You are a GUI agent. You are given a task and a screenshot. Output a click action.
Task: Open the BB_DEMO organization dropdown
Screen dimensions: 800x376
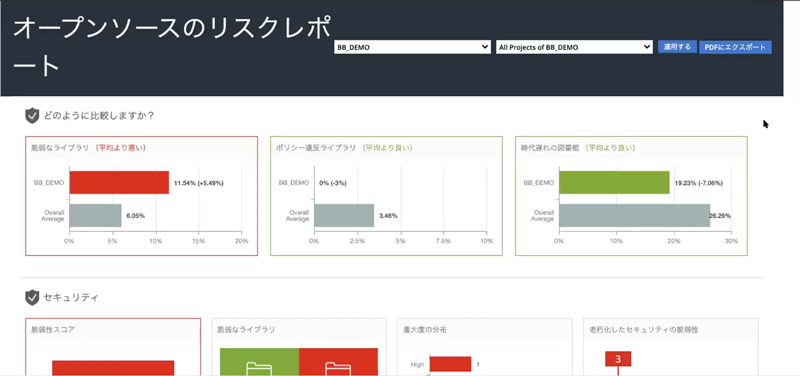412,47
